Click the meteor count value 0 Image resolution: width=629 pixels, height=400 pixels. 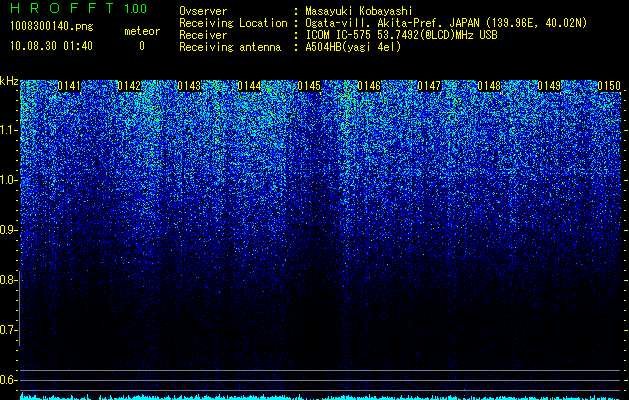click(142, 46)
